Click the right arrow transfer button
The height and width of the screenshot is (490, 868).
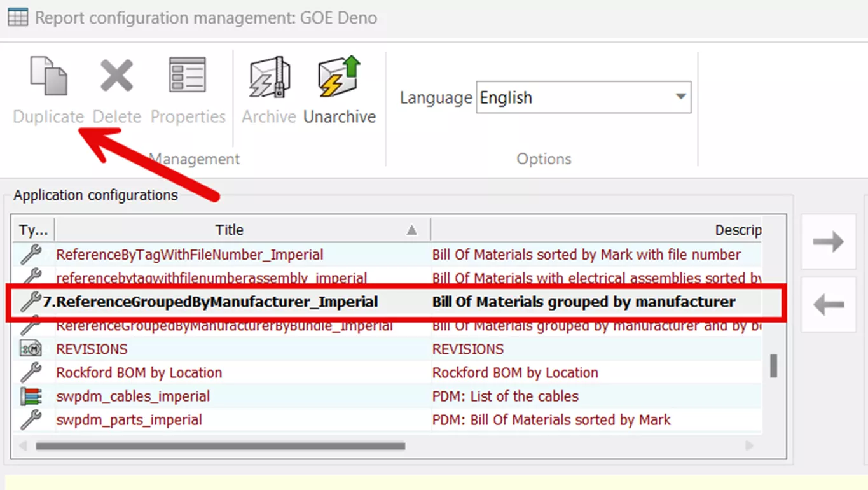tap(828, 242)
